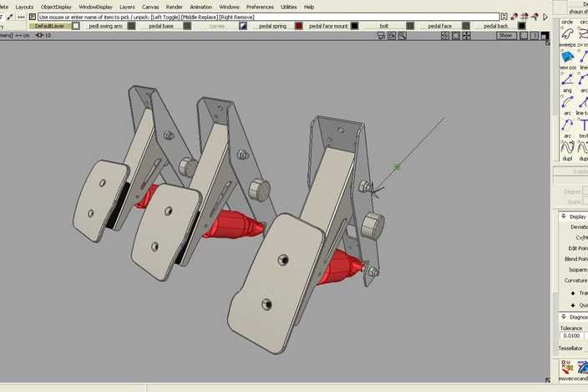Open the Utilities menu
Image resolution: width=588 pixels, height=392 pixels.
click(x=289, y=8)
